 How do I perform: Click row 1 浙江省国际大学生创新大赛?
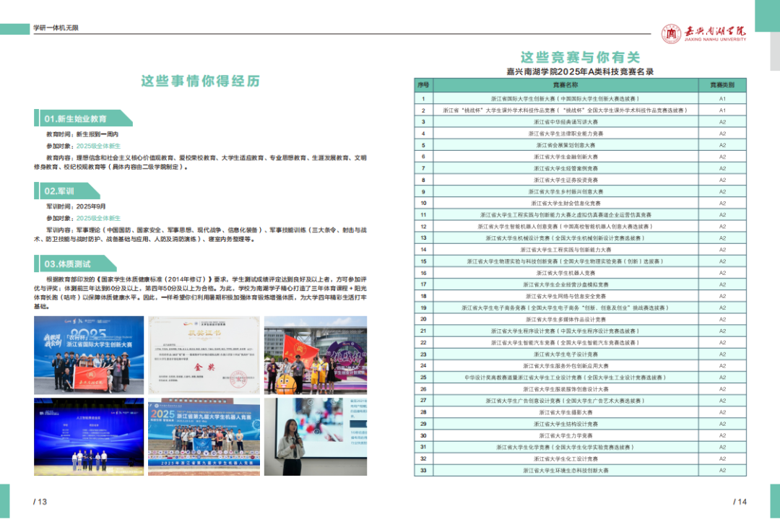click(580, 98)
